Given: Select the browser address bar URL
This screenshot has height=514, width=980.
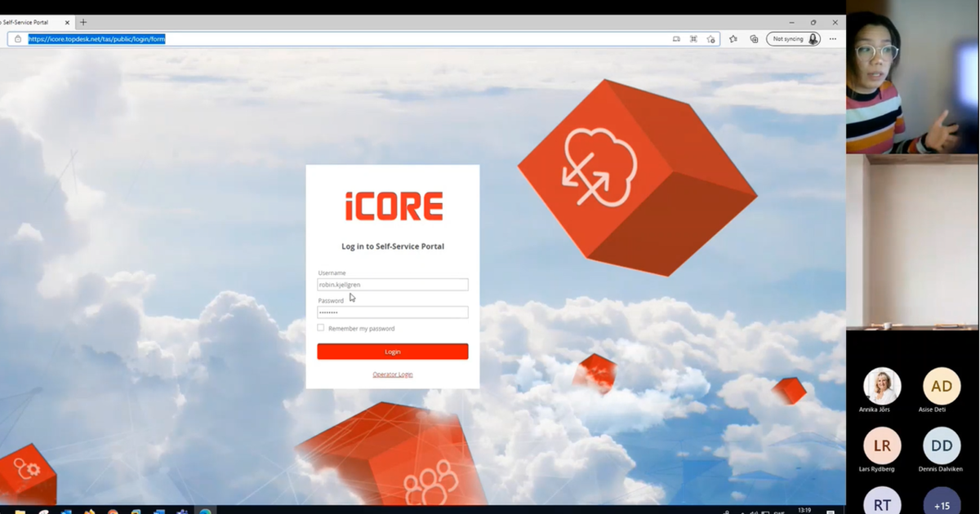Looking at the screenshot, I should (97, 38).
